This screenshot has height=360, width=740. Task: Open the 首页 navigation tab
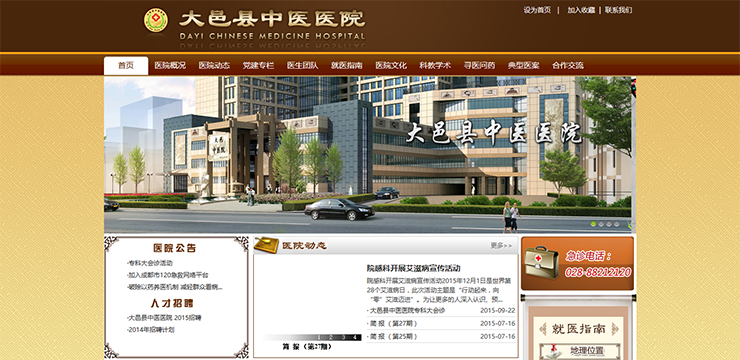coord(126,66)
